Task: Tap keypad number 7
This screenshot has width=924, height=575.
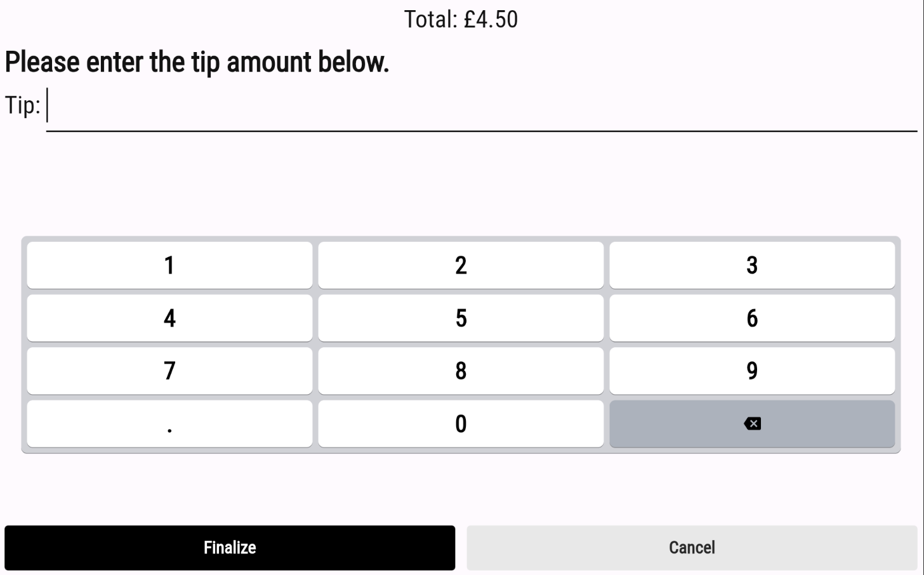Action: 169,371
